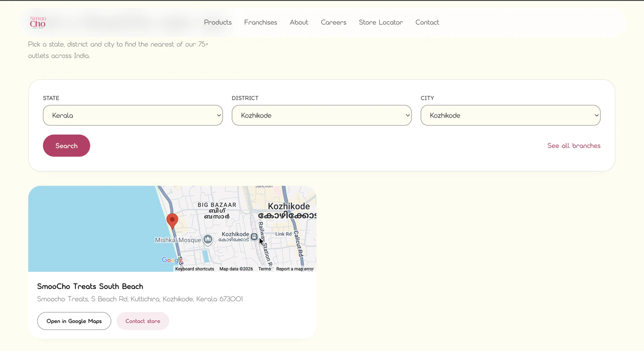Open the map Terms link
Screen dimensions: 644x351
[265, 269]
